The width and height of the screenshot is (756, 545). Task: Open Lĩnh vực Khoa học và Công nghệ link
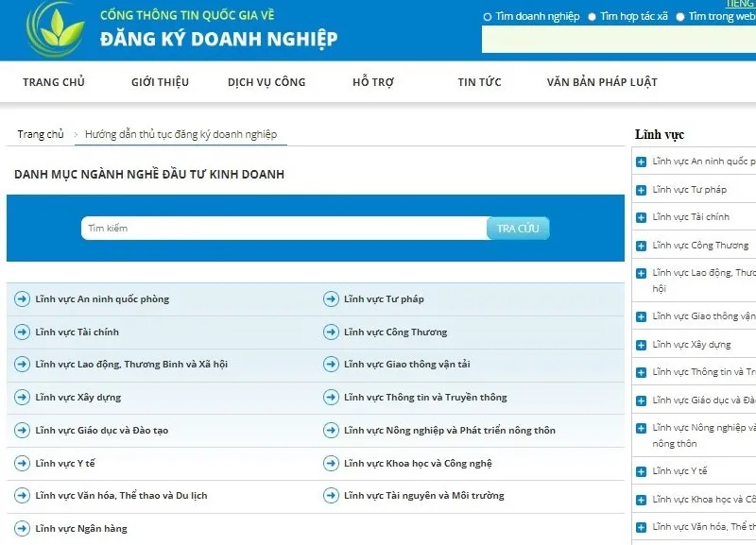(x=418, y=463)
